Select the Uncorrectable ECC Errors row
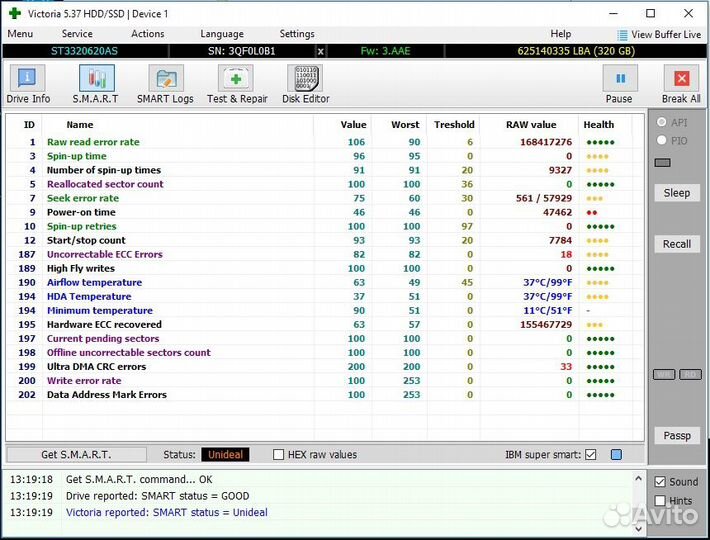Screen dimensions: 710x540 324,254
